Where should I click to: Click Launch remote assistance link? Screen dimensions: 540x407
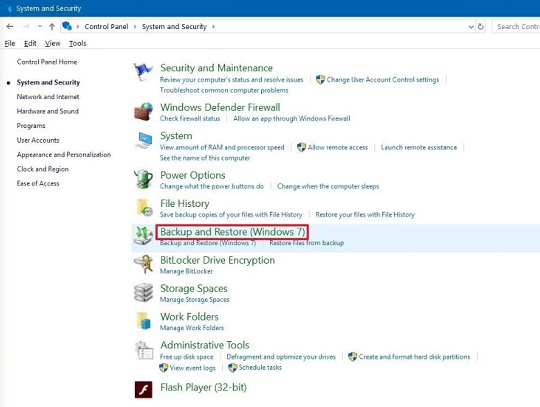click(419, 147)
